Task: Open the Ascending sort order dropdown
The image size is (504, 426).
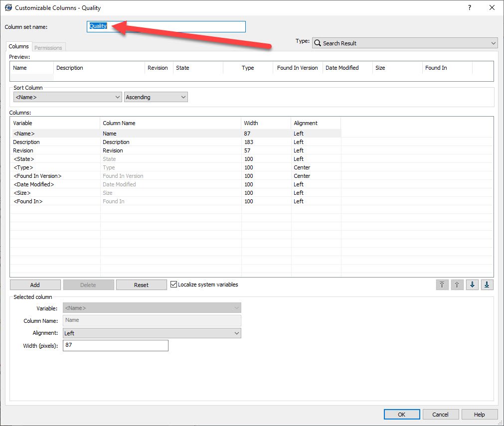Action: pyautogui.click(x=156, y=97)
